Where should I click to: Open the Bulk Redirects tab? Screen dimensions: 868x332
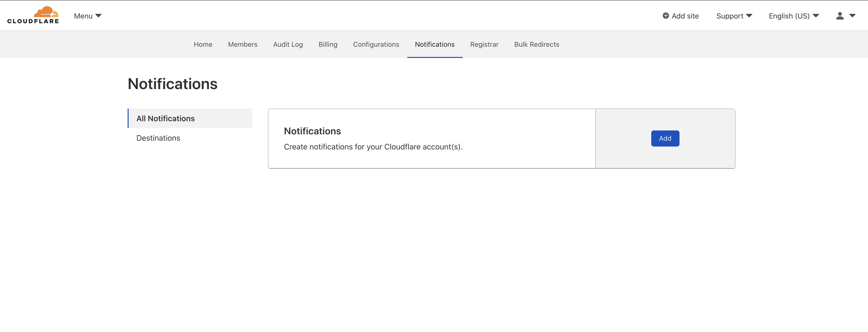click(x=537, y=45)
